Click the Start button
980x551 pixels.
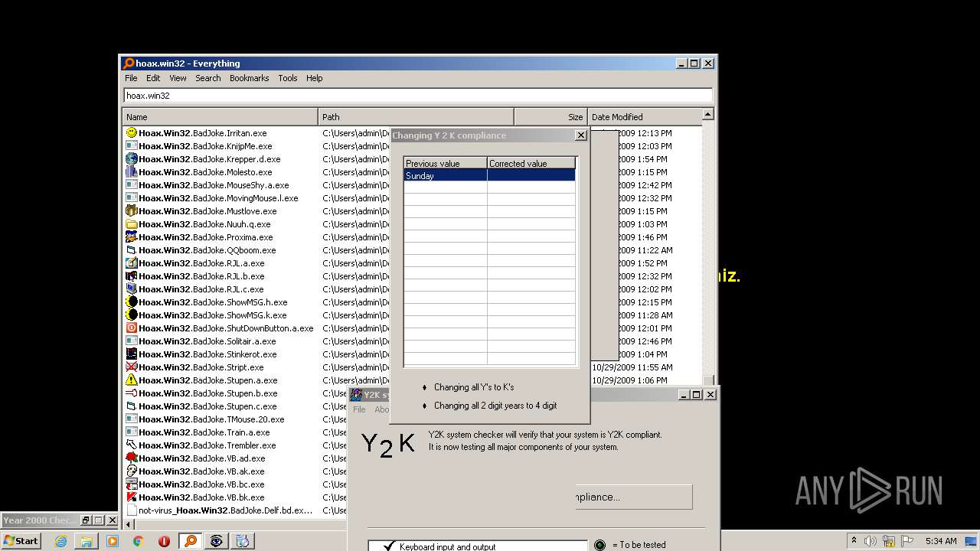coord(21,541)
